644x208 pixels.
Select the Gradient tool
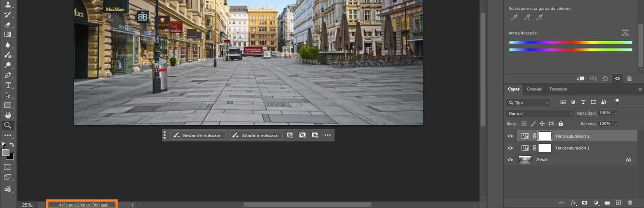point(8,35)
